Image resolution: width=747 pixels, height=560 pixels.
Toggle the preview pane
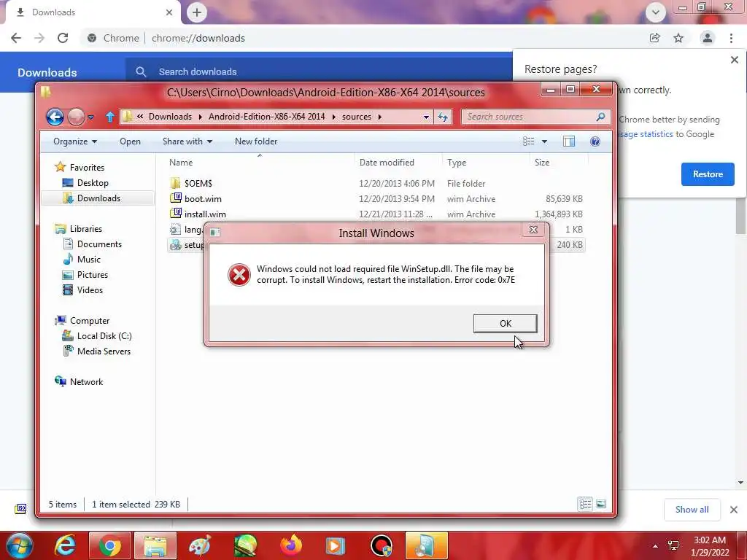pos(569,141)
